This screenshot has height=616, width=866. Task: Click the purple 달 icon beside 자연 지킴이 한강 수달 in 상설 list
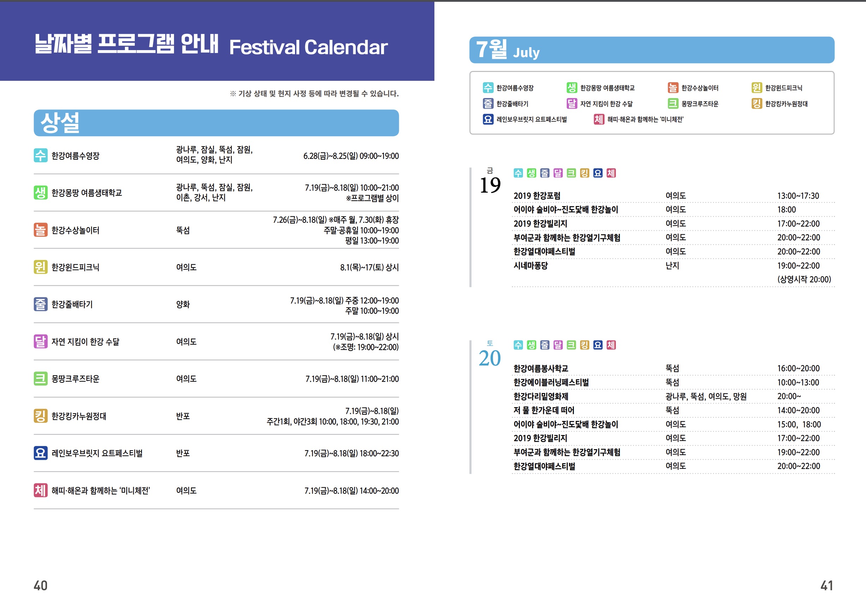pyautogui.click(x=41, y=342)
